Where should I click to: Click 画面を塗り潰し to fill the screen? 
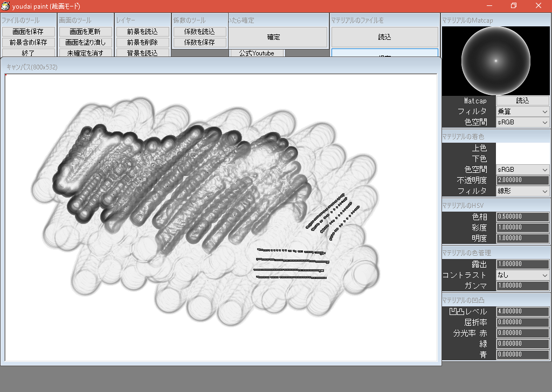coord(85,42)
